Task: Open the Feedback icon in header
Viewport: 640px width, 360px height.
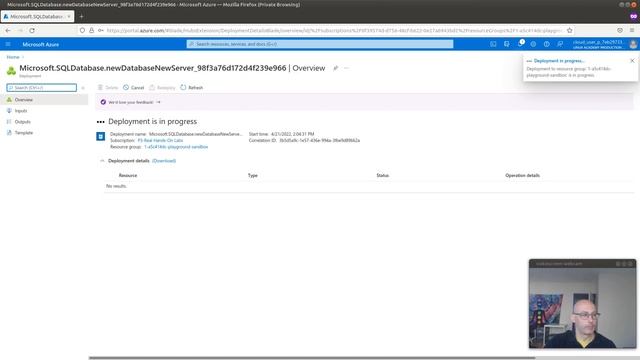Action: click(560, 44)
